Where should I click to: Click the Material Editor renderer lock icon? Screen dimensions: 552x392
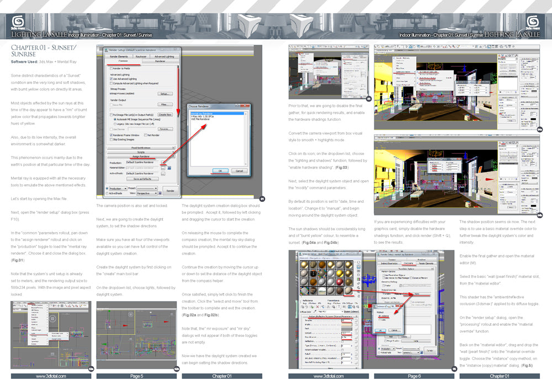pos(169,168)
